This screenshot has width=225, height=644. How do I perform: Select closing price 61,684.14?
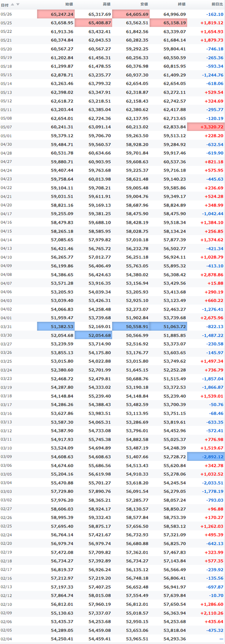coord(175,40)
